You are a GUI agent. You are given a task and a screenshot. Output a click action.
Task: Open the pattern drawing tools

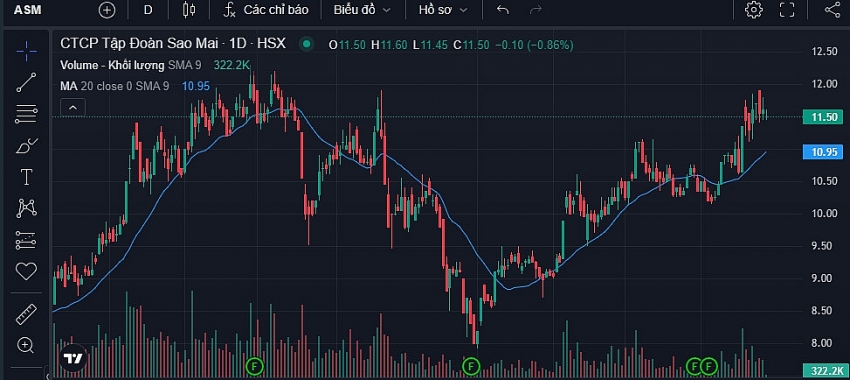26,208
